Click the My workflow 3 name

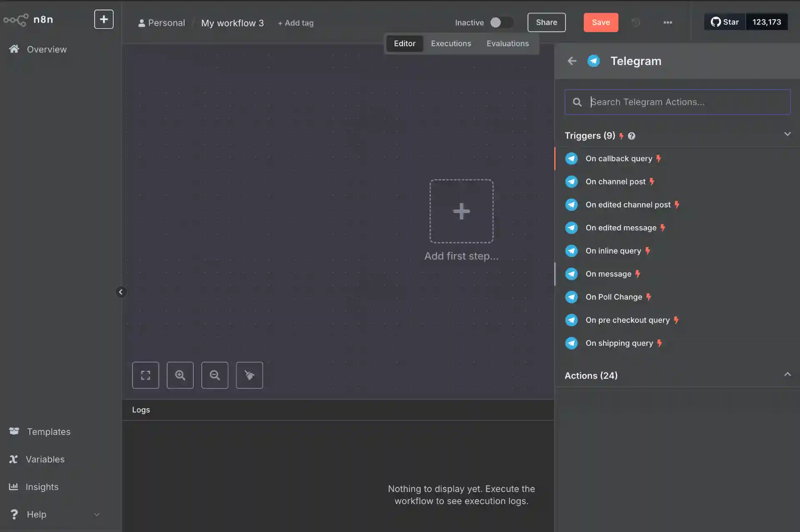pyautogui.click(x=232, y=23)
